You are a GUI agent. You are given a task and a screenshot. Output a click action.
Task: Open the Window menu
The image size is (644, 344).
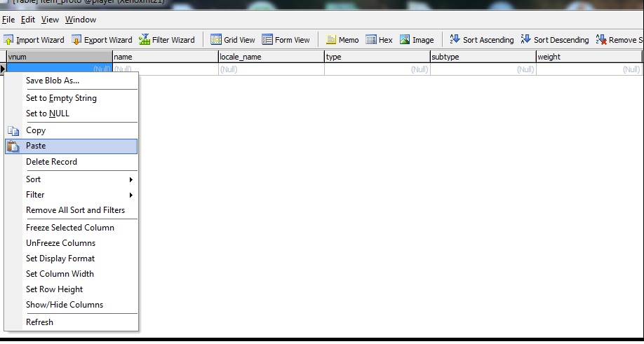pyautogui.click(x=81, y=20)
